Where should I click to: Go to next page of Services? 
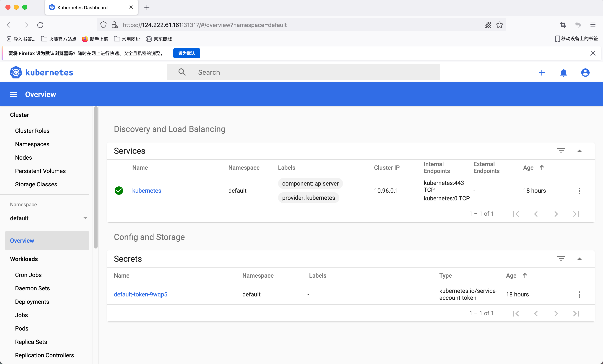point(556,214)
